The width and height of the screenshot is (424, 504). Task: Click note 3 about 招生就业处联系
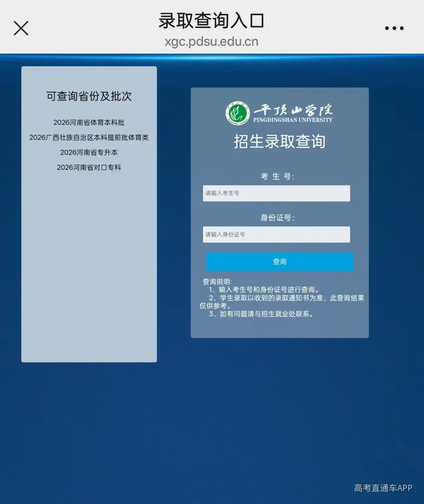click(x=262, y=314)
